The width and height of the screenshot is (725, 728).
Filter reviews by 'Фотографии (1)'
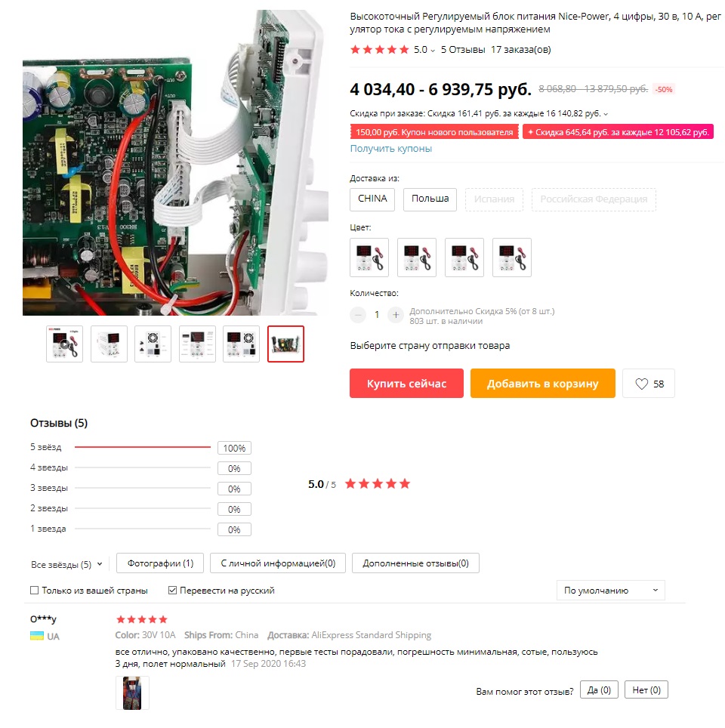tap(160, 563)
